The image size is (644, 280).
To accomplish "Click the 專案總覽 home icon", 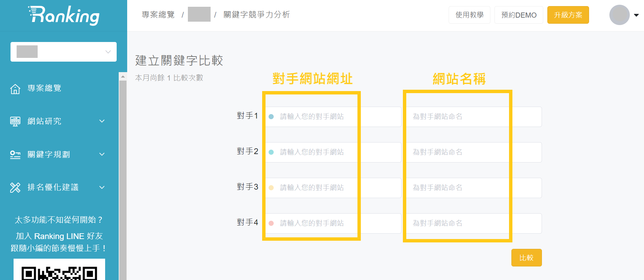I will (15, 89).
